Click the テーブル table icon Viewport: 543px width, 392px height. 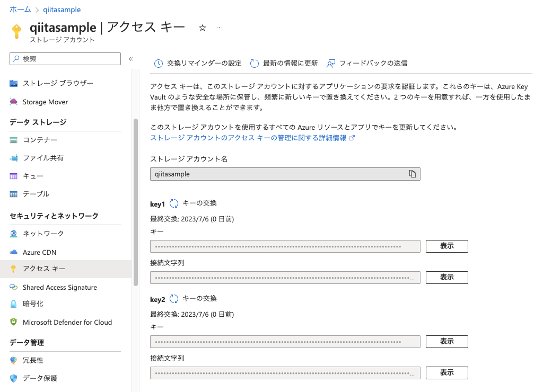(13, 194)
